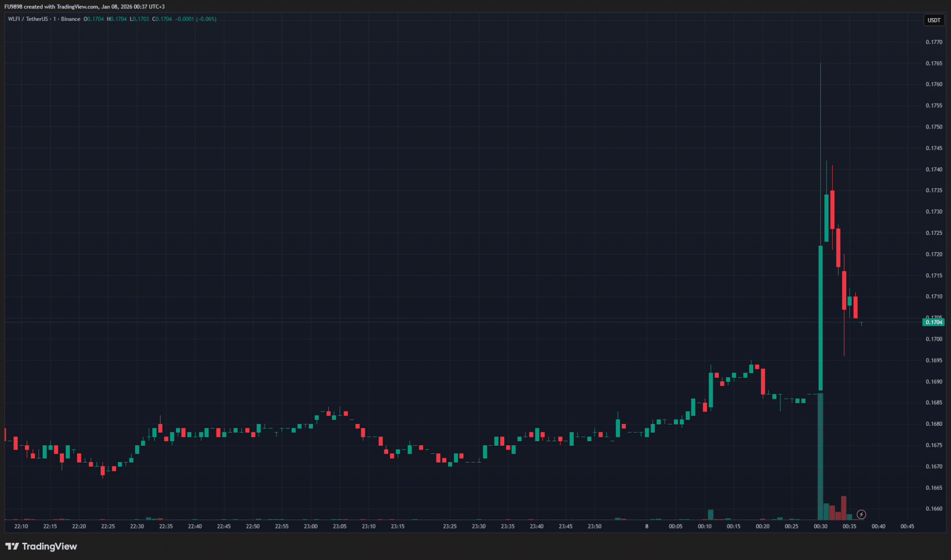Click the 00:30 time axis label
Image resolution: width=951 pixels, height=560 pixels.
(820, 526)
